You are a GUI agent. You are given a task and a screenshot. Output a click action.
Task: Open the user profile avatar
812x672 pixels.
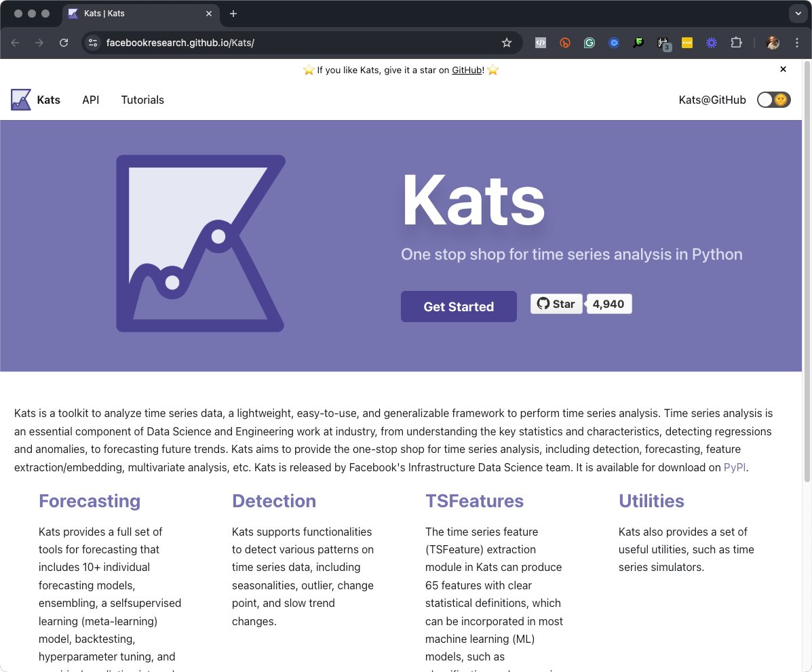coord(773,43)
